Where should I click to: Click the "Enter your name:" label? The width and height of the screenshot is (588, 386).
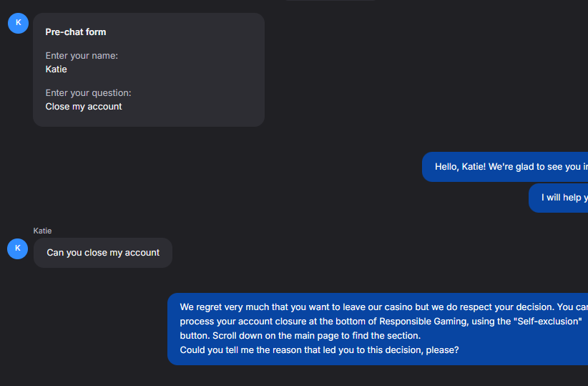[x=82, y=55]
